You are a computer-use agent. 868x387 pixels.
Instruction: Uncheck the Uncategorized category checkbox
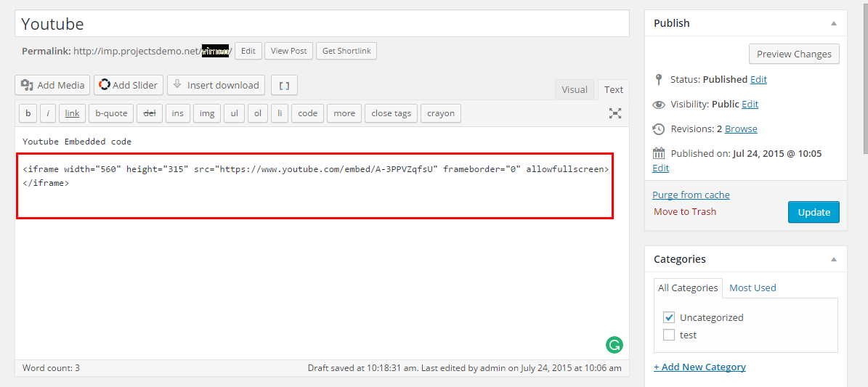coord(669,317)
